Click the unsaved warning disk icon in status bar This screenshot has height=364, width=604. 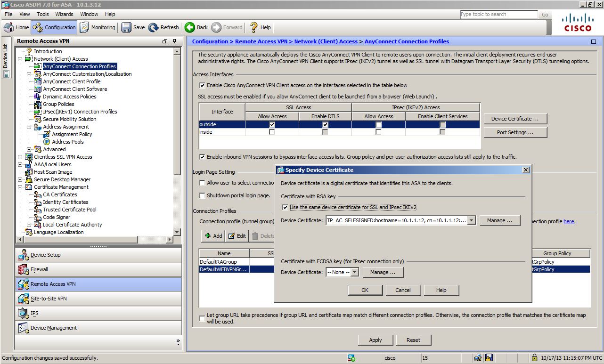pos(489,358)
